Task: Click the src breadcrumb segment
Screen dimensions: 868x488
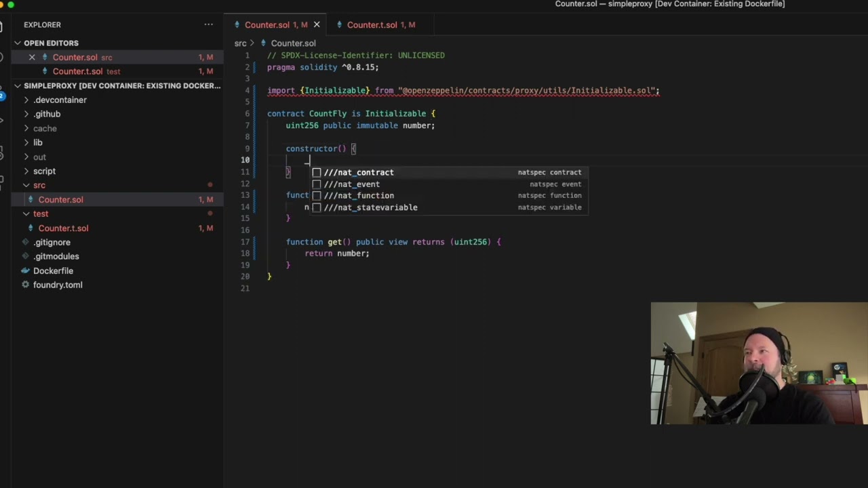Action: click(240, 43)
